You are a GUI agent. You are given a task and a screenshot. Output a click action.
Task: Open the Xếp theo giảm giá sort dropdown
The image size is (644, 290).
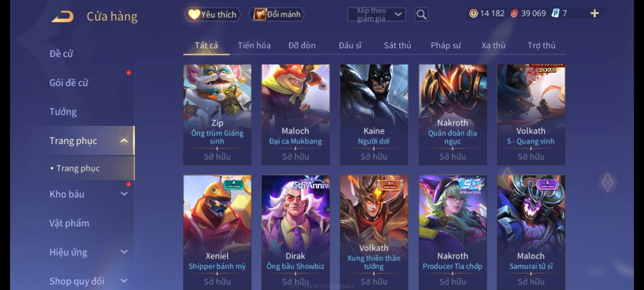376,15
